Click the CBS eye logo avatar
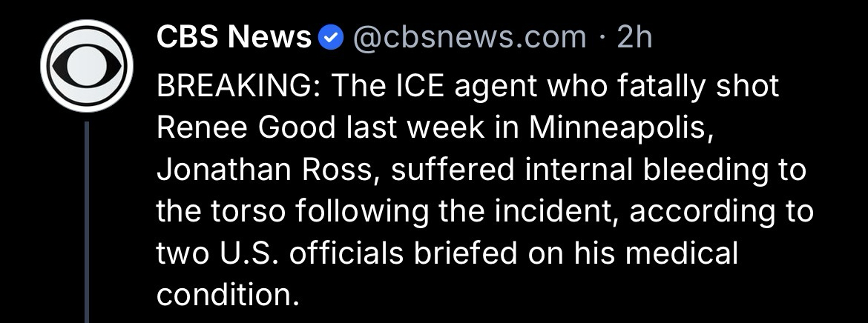Viewport: 868px width, 323px height. tap(85, 65)
